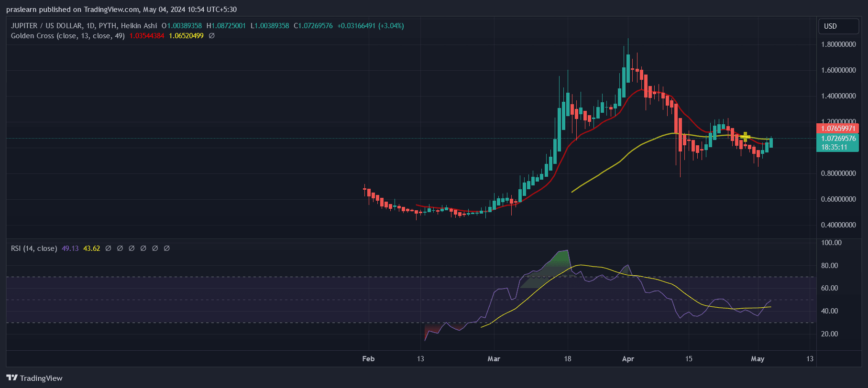Open the Golden Cross indicator legend
Viewport: 868px width, 388px height.
pyautogui.click(x=68, y=36)
